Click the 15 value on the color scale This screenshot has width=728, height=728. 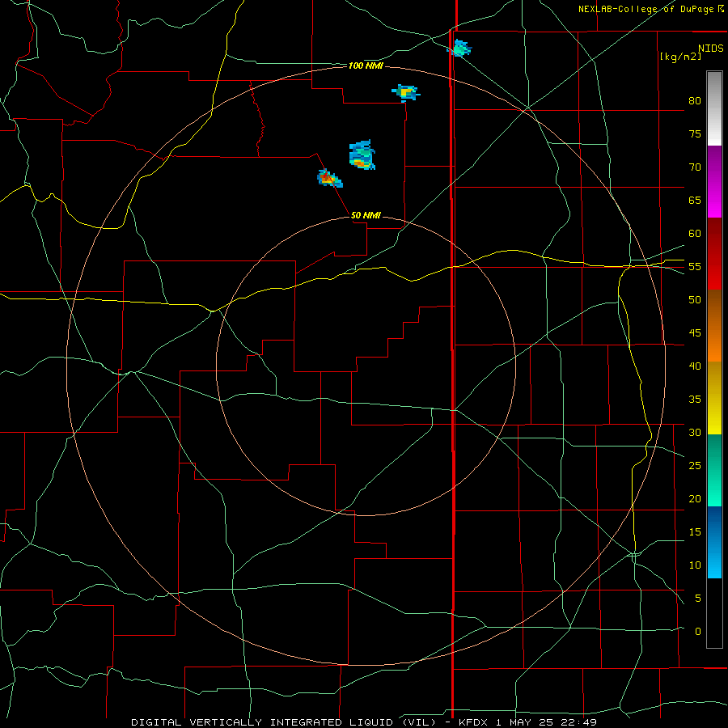click(695, 531)
